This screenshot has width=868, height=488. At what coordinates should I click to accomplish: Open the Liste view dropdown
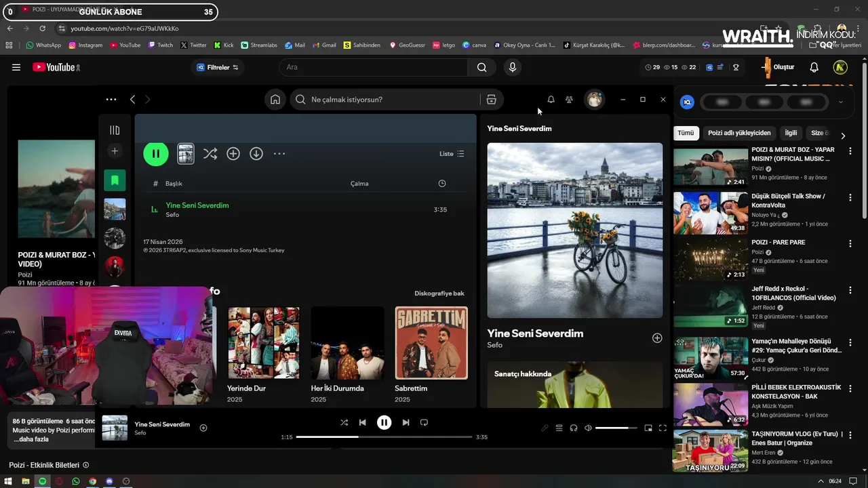[452, 154]
